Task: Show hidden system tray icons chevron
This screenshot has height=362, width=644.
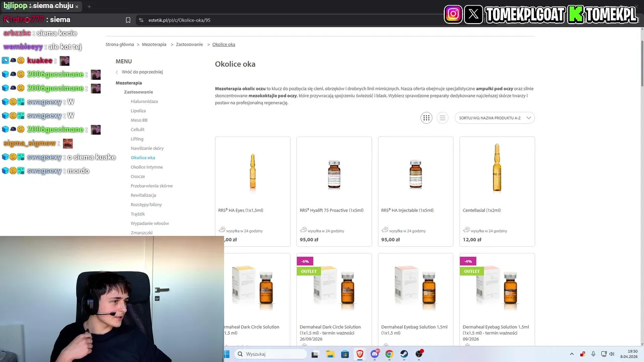Action: coord(572,354)
